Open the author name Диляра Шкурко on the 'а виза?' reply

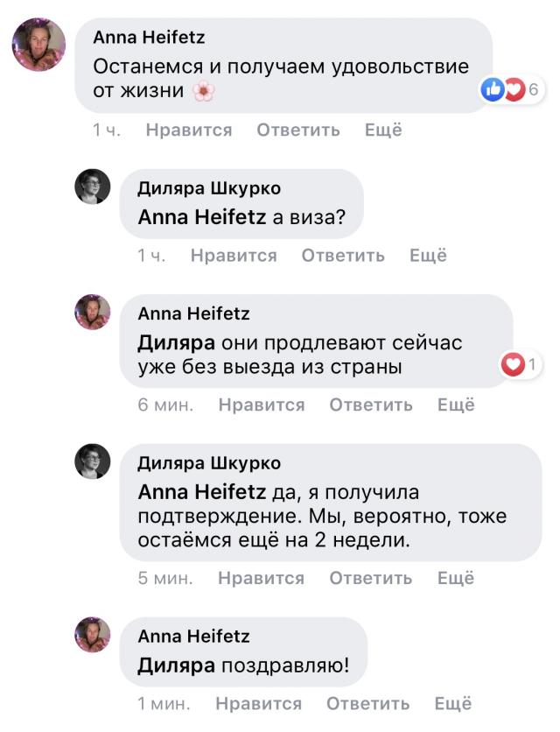209,188
